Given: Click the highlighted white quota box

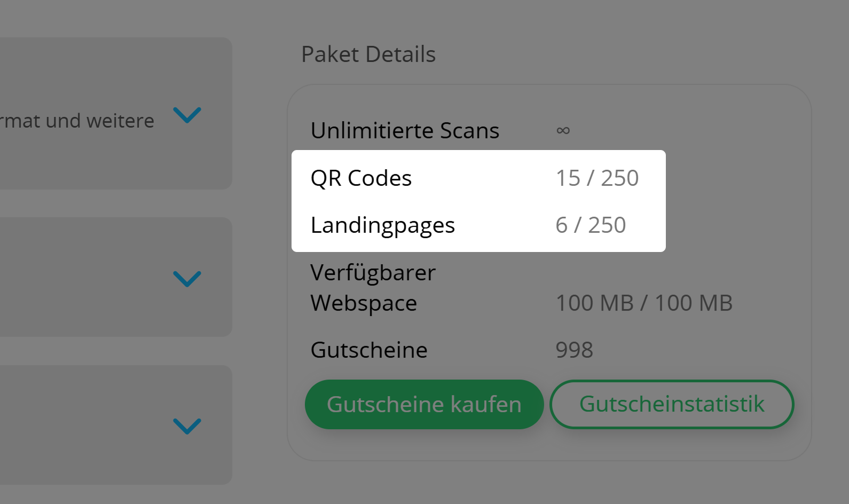Looking at the screenshot, I should (478, 201).
